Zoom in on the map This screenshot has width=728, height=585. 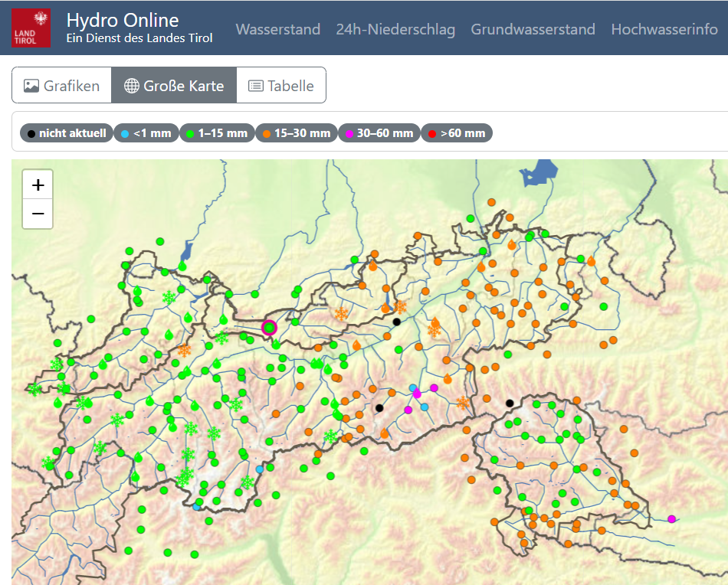(38, 185)
